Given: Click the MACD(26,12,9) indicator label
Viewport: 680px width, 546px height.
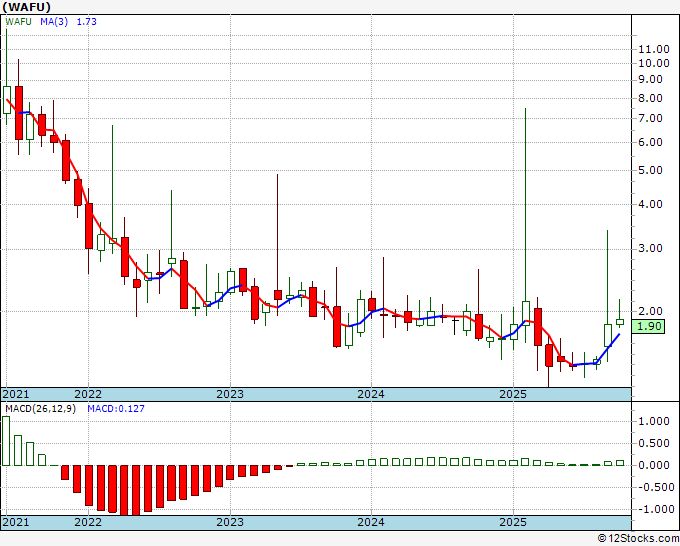Looking at the screenshot, I should 40,409.
